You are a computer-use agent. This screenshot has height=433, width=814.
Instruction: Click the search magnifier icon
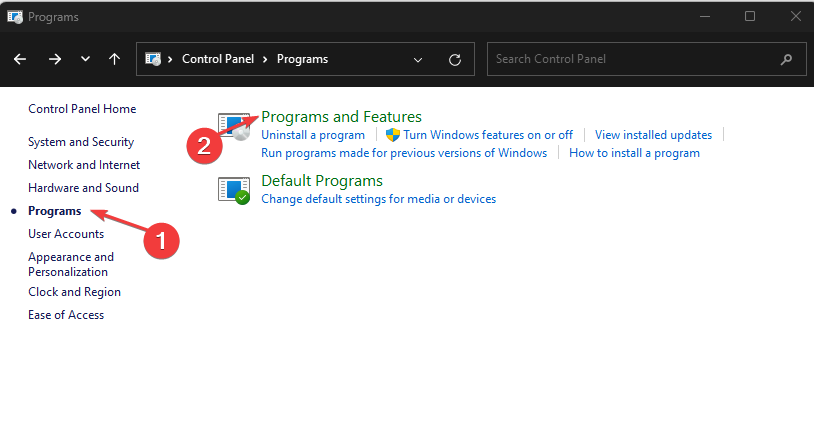tap(787, 59)
